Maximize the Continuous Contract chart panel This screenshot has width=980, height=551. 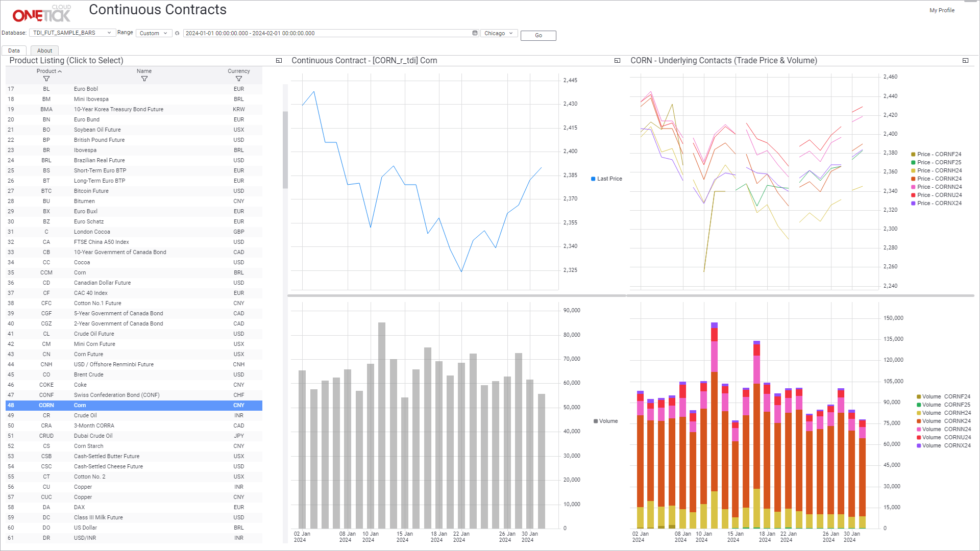(617, 61)
